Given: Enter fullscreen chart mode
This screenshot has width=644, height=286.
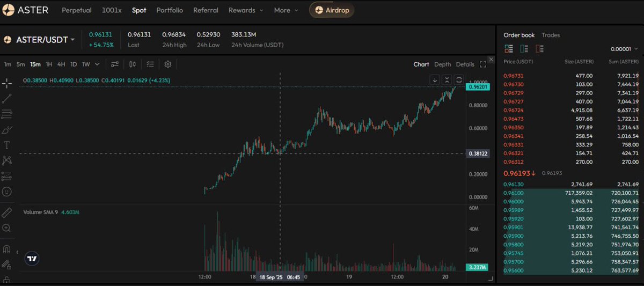Looking at the screenshot, I should (x=482, y=64).
